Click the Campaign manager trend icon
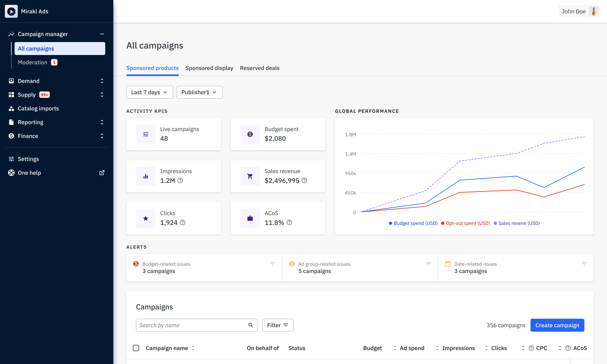Viewport: 607px width, 364px height. pos(11,34)
